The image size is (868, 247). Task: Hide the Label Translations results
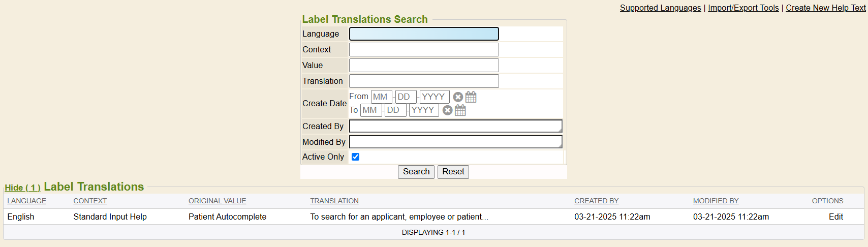(22, 188)
